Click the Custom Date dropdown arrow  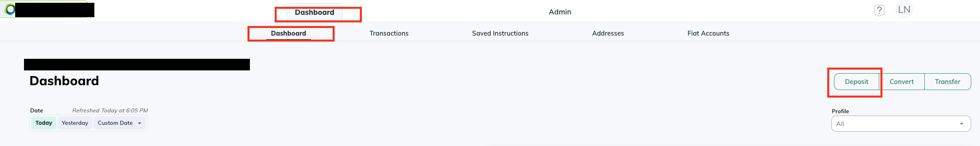point(140,123)
